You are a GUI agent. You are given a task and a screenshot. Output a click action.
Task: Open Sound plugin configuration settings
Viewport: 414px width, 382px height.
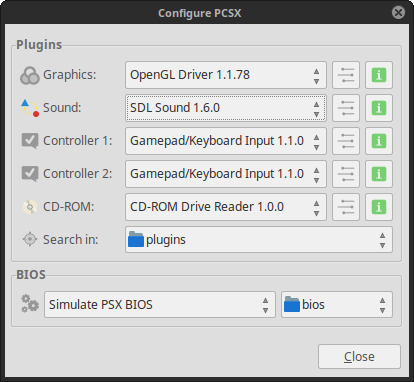click(x=346, y=108)
